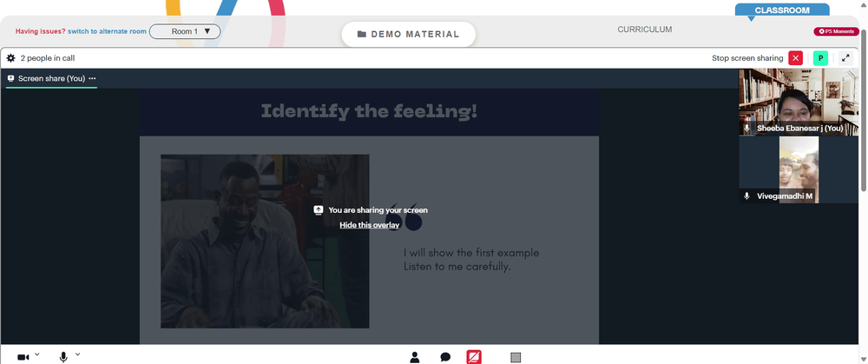
Task: Click mic icon on Vivegamadhi M tile
Action: coord(746,196)
